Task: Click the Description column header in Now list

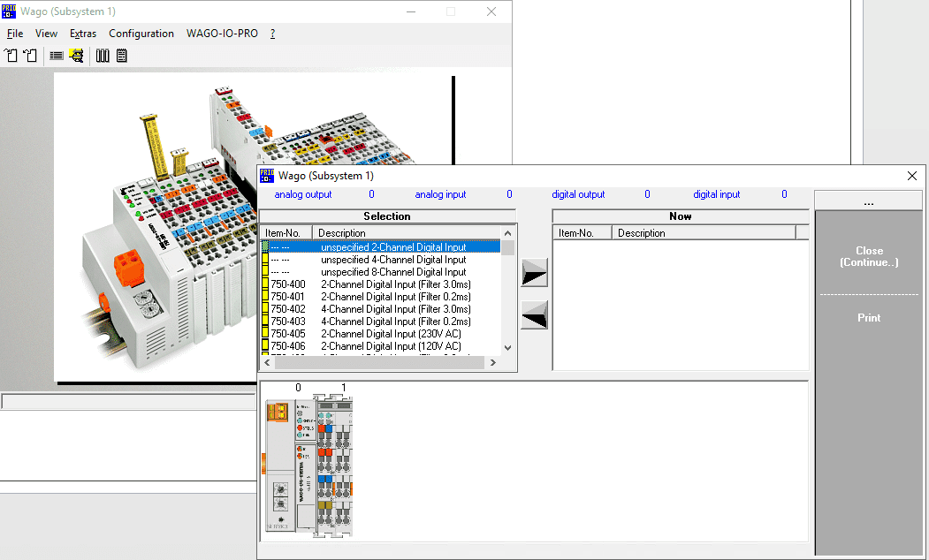Action: pos(704,233)
